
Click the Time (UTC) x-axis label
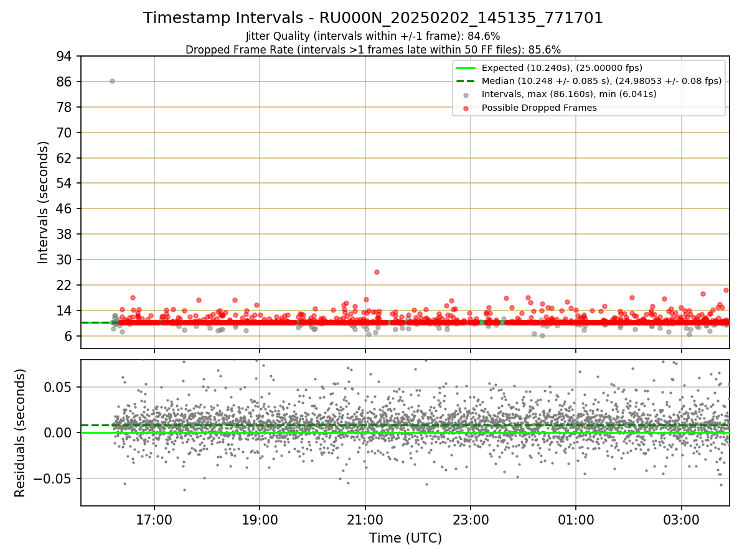[405, 538]
